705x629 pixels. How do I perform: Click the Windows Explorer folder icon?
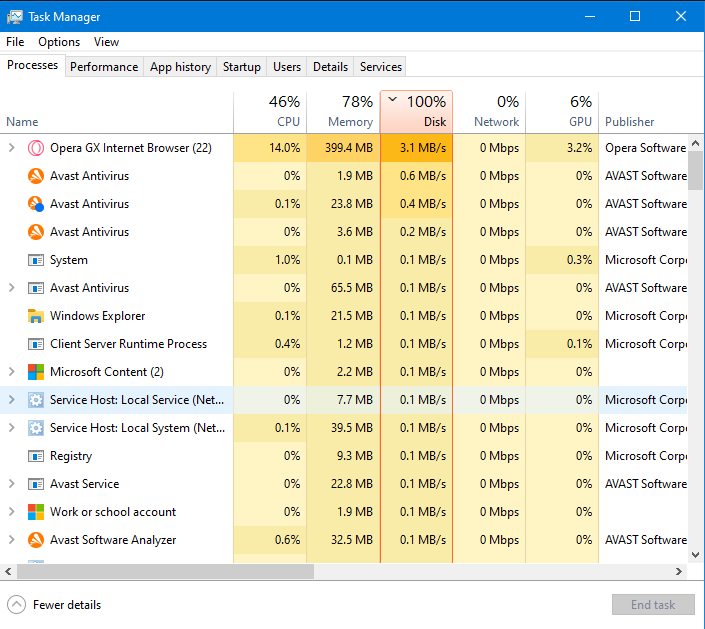pos(36,316)
